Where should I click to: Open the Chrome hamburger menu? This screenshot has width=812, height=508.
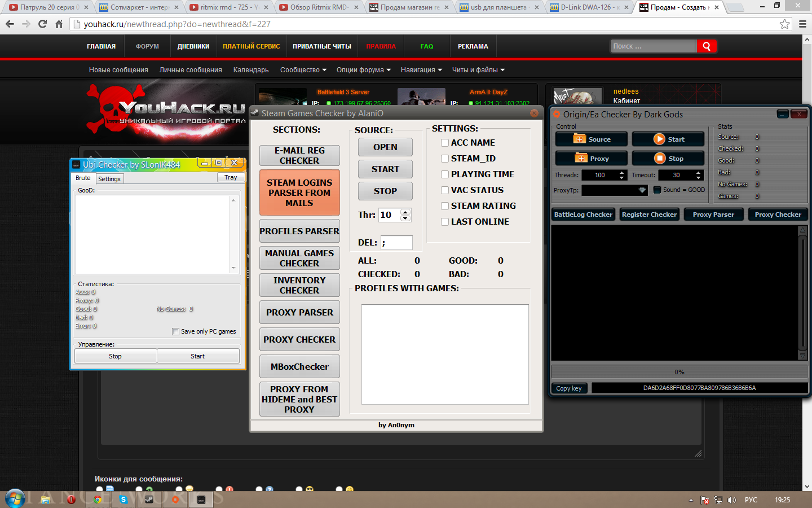click(802, 24)
